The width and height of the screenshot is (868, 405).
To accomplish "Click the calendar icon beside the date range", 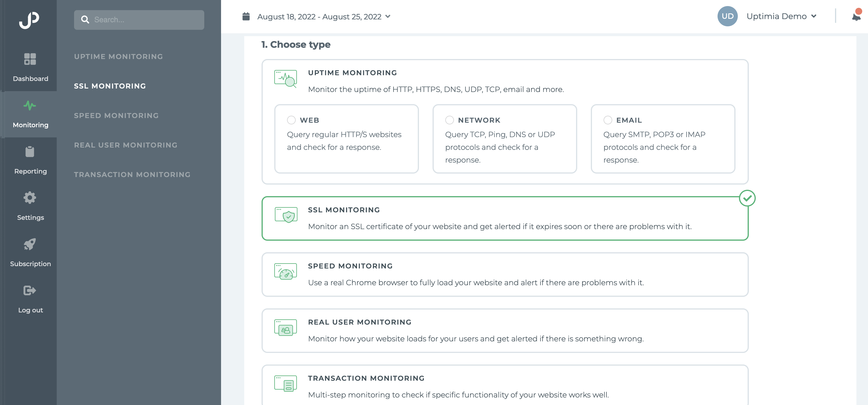I will 246,16.
